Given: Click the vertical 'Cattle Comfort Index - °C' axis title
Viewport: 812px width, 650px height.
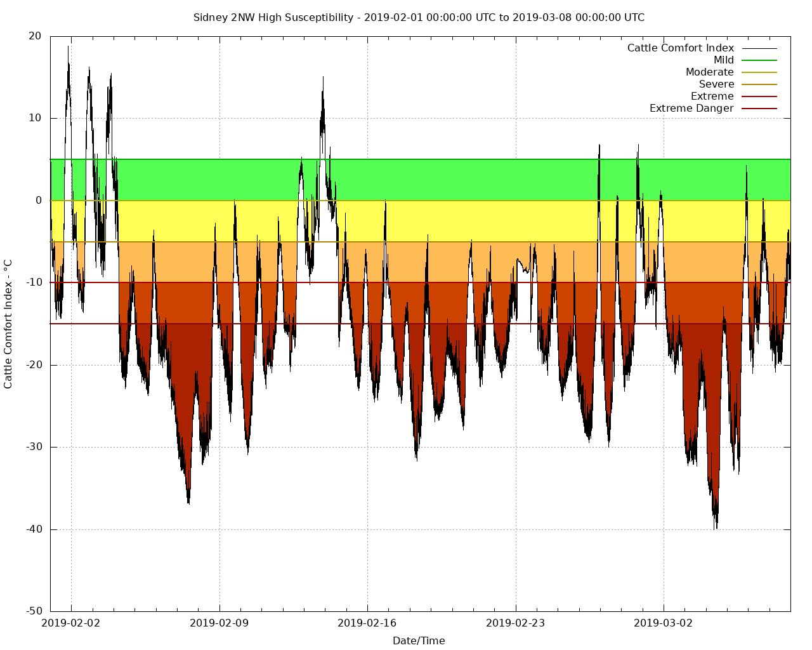Looking at the screenshot, I should click(x=8, y=324).
